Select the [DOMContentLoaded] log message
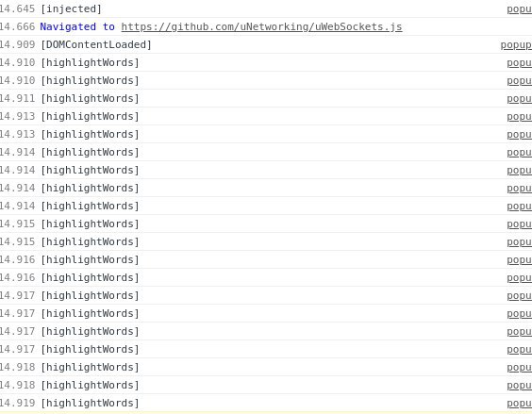 point(96,44)
